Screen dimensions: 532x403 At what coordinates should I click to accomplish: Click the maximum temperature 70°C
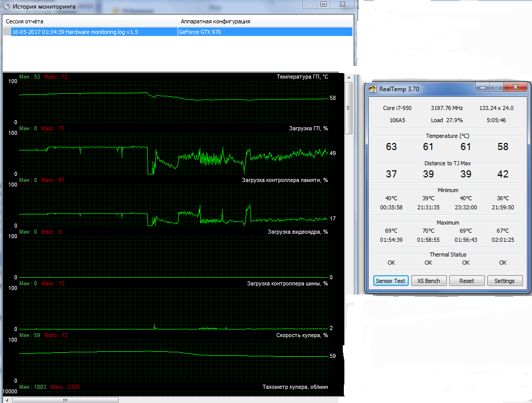tap(428, 231)
